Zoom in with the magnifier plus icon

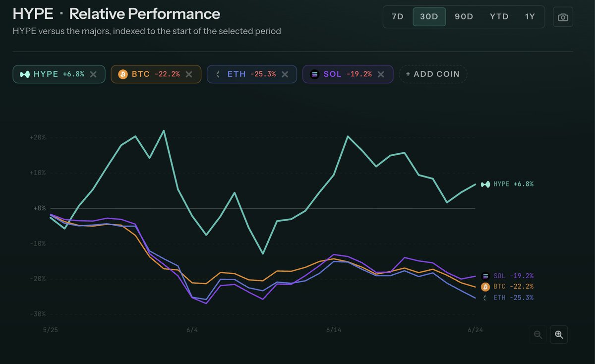click(x=559, y=335)
